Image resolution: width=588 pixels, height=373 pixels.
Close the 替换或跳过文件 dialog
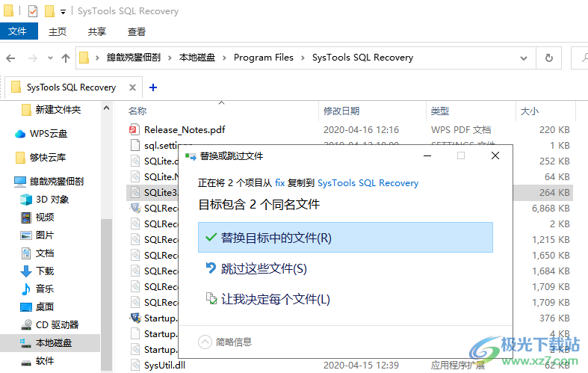495,155
